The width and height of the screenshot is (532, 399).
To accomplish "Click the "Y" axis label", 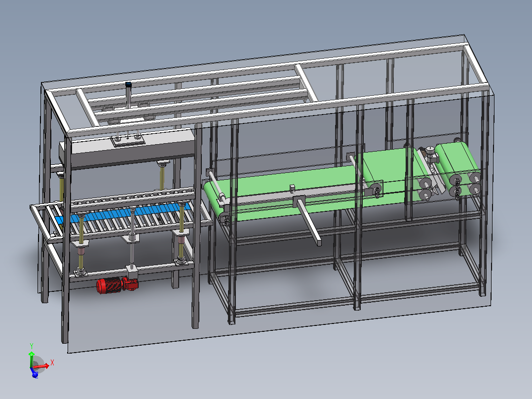I will point(32,346).
